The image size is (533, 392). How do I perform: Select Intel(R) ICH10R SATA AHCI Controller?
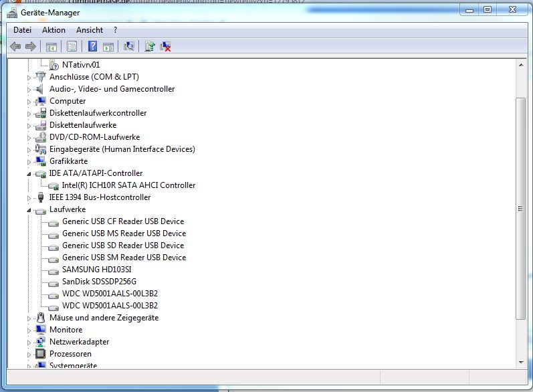pyautogui.click(x=128, y=185)
